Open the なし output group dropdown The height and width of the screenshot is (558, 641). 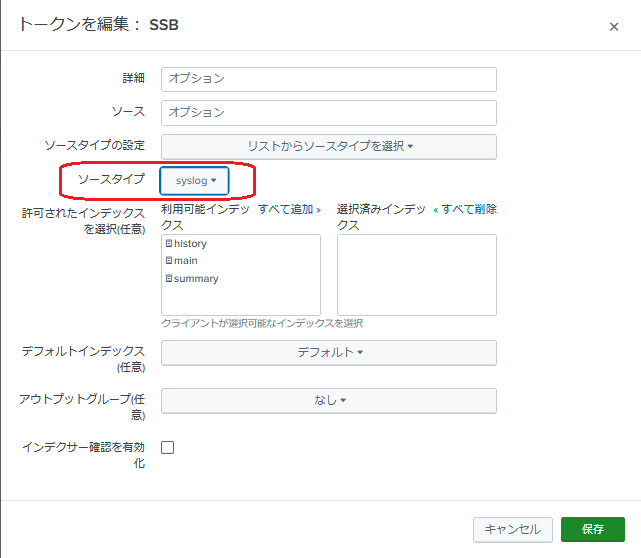pos(329,401)
